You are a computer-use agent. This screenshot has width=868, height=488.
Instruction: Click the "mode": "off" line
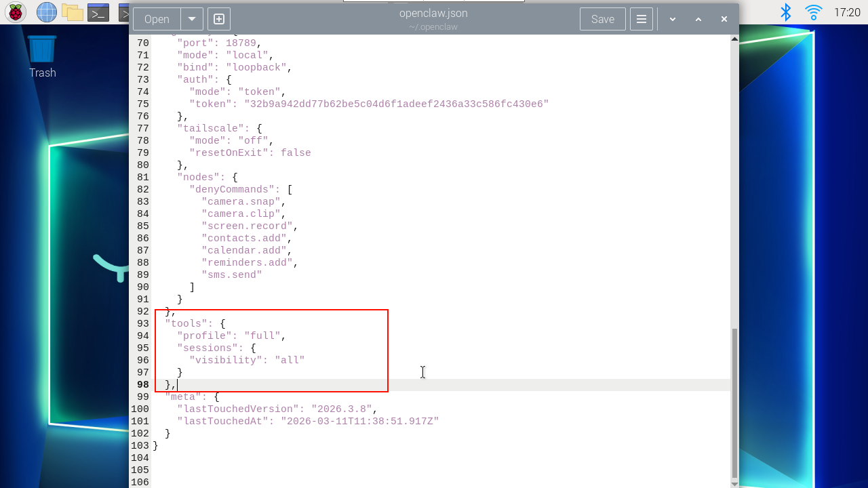point(231,140)
